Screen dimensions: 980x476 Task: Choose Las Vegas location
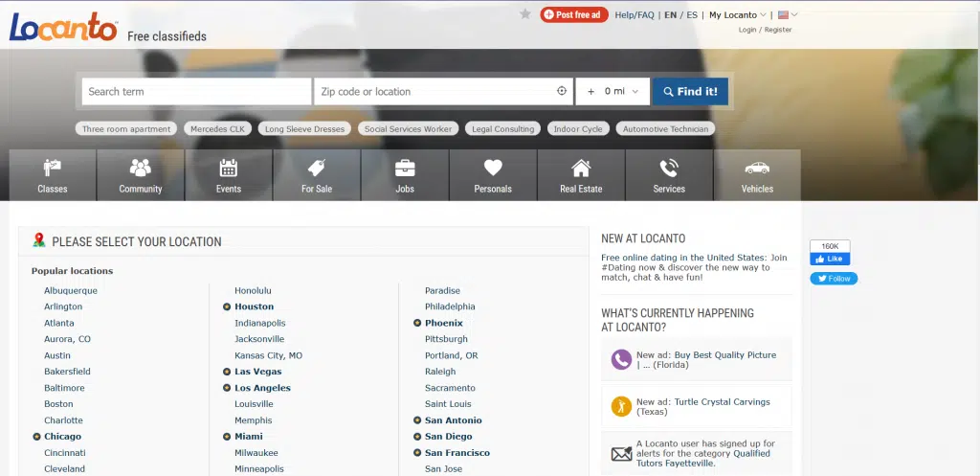258,372
